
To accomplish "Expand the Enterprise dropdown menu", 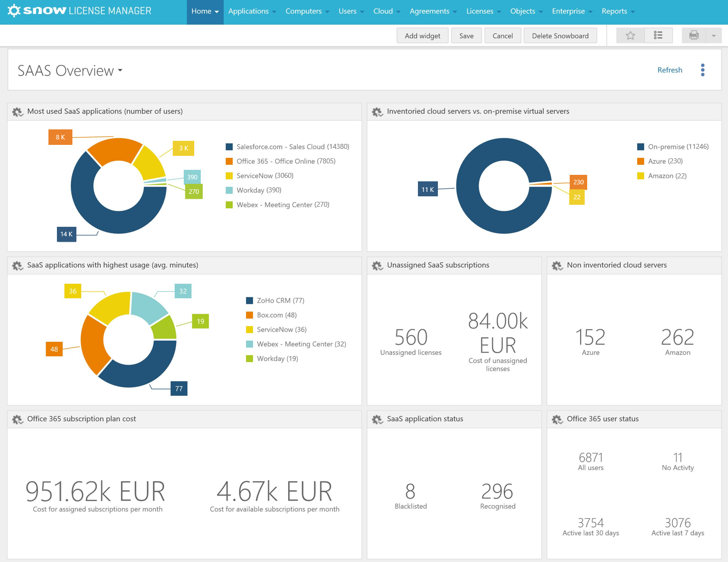I will click(x=572, y=11).
